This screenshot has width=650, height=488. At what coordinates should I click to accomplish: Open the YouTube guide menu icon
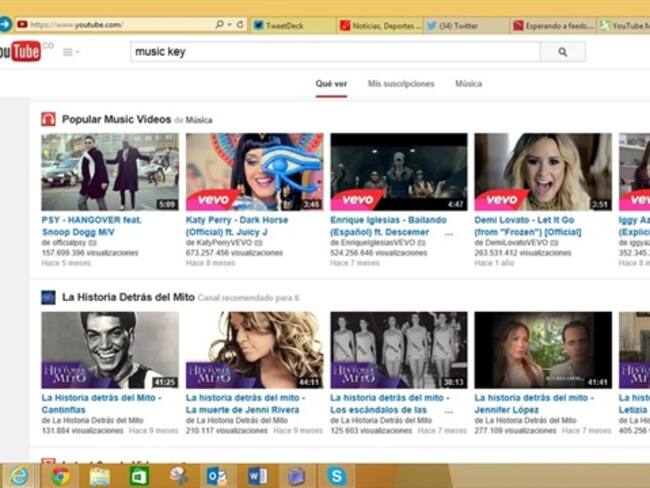pyautogui.click(x=70, y=52)
